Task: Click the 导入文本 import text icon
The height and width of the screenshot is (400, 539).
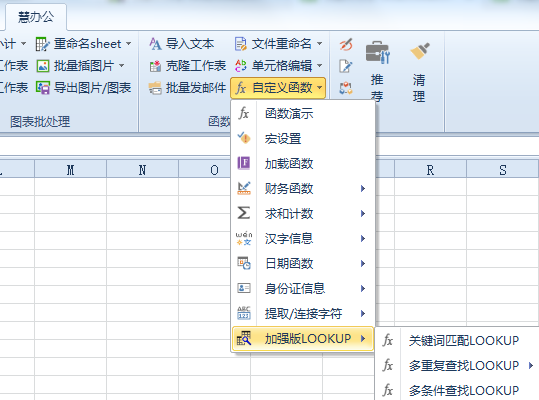Action: [x=155, y=44]
